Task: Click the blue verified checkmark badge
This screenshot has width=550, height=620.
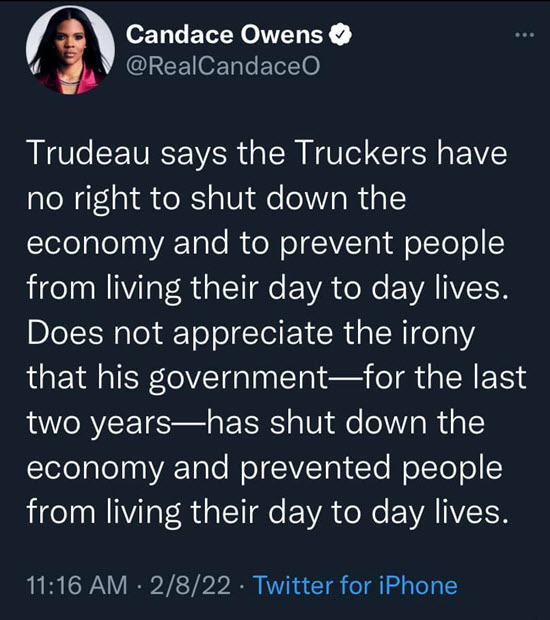Action: click(340, 35)
